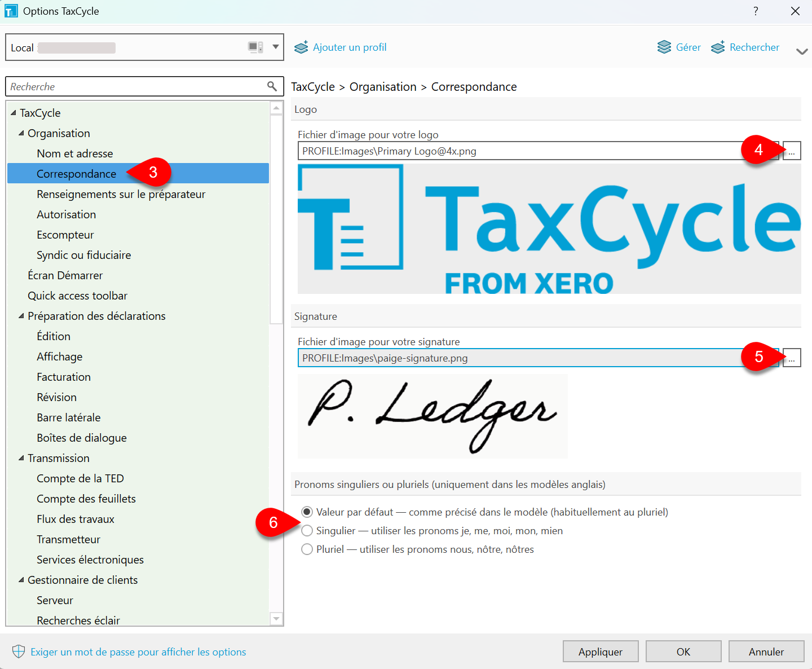This screenshot has height=669, width=812.
Task: Browse for signature image file
Action: click(792, 358)
